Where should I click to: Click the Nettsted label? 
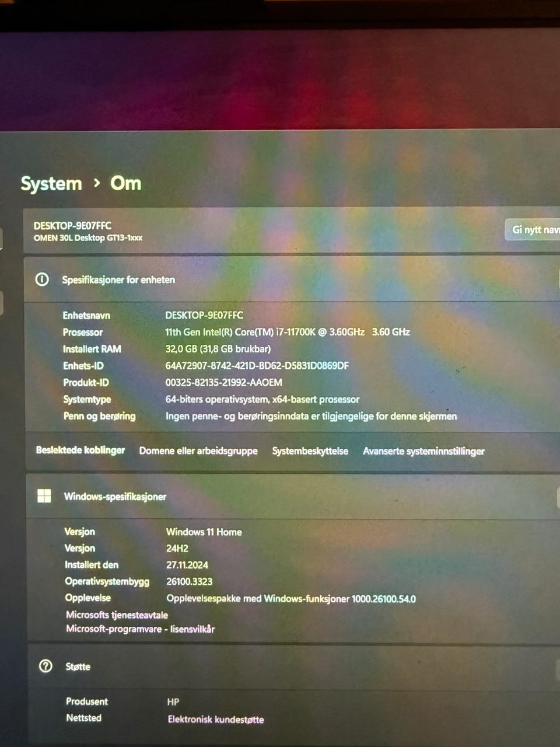tap(84, 718)
